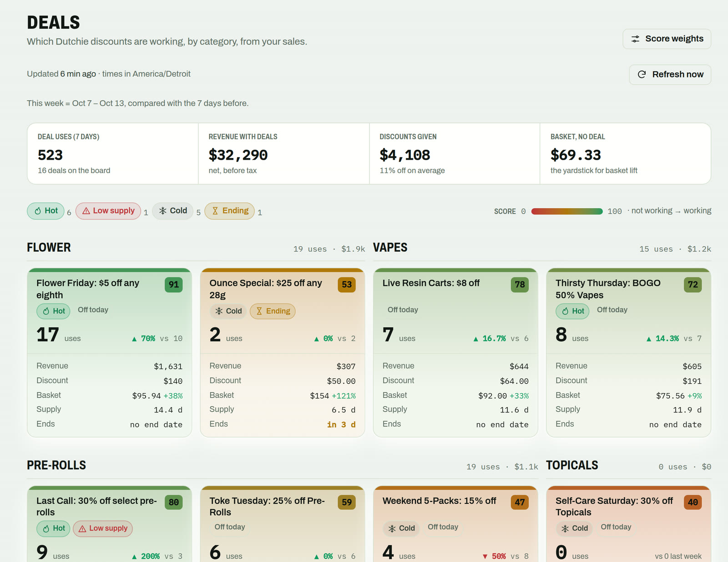
Task: Open the Flower Friday deal card title
Action: point(88,289)
